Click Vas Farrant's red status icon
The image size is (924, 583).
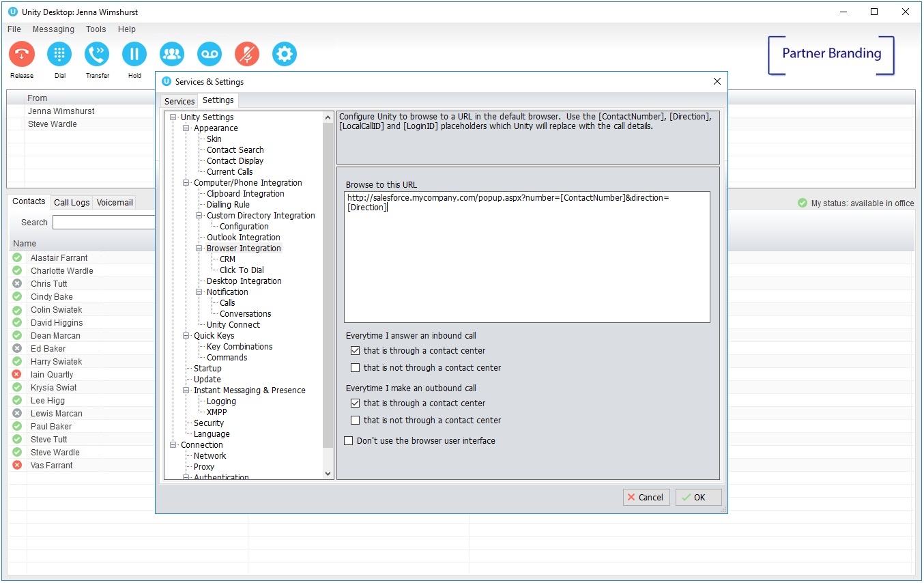[x=17, y=465]
